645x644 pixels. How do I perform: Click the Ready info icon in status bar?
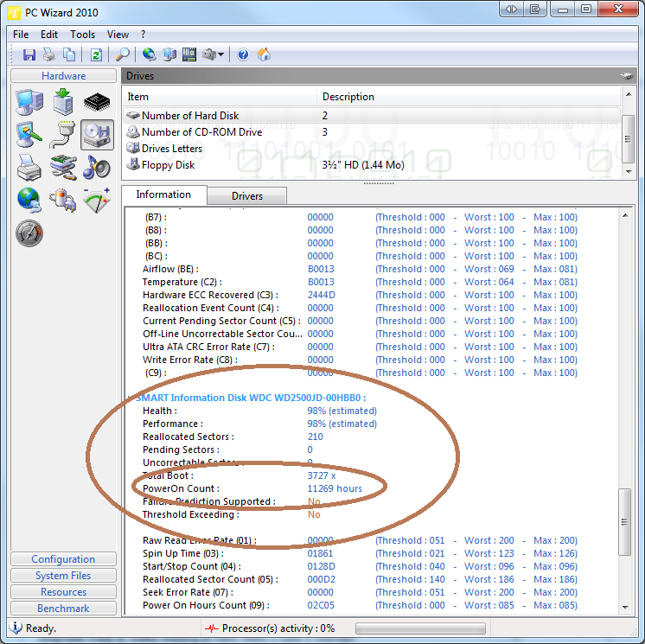16,628
